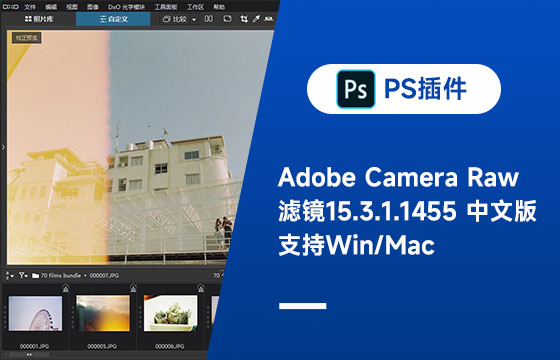
Task: Open the 图像 (Image) menu
Action: click(93, 7)
